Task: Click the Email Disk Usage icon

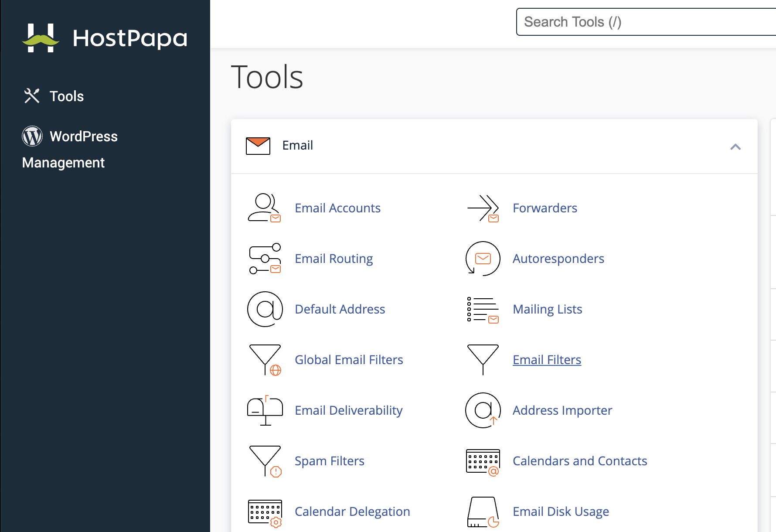Action: click(x=483, y=512)
